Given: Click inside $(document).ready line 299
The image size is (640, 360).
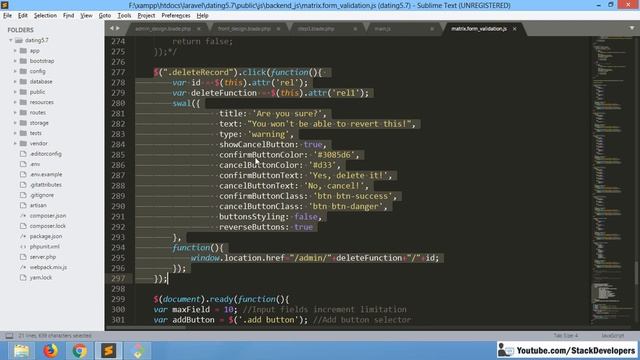Looking at the screenshot, I should [x=221, y=299].
